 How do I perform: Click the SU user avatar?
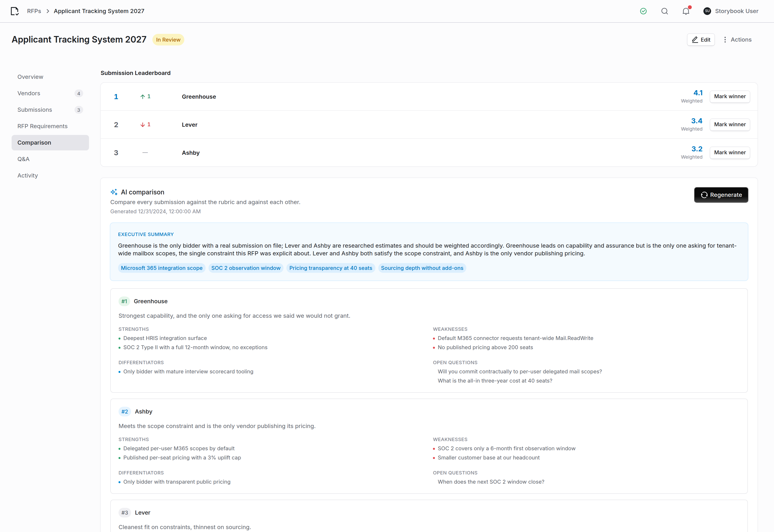pyautogui.click(x=707, y=11)
